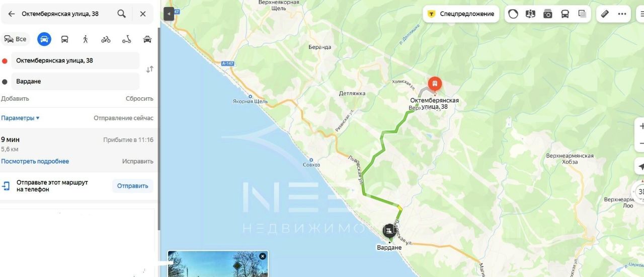Select the bus transport mode icon
The image size is (644, 277).
click(65, 39)
